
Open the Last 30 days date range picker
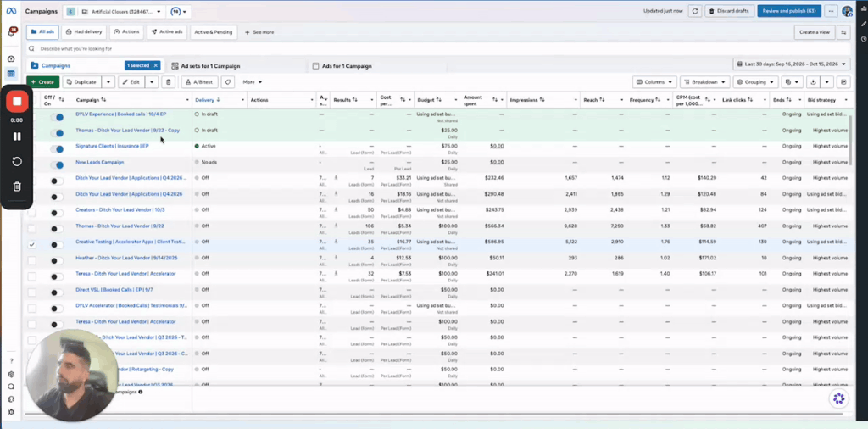pyautogui.click(x=792, y=64)
